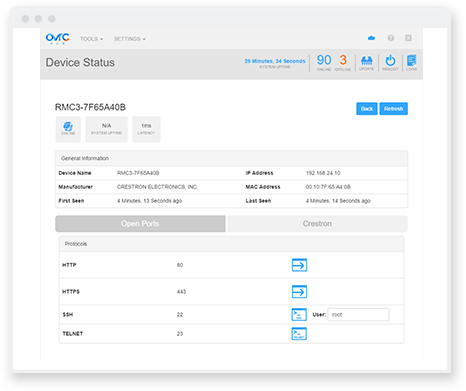Click the General Information section header
This screenshot has height=391, width=466.
tap(231, 158)
